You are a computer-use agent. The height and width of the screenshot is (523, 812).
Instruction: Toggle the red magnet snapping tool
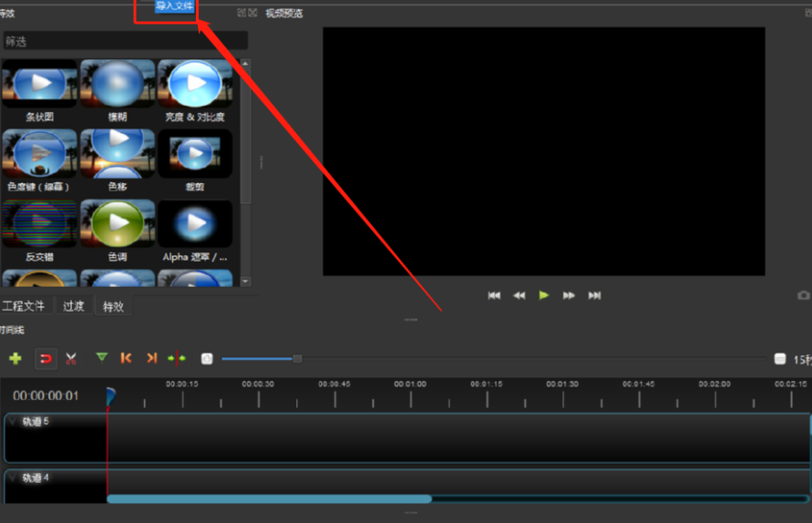(x=46, y=358)
